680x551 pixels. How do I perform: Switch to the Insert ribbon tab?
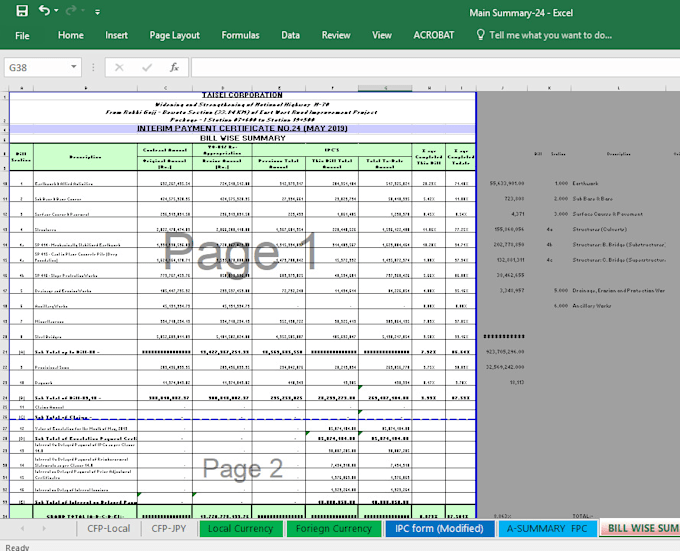(116, 35)
